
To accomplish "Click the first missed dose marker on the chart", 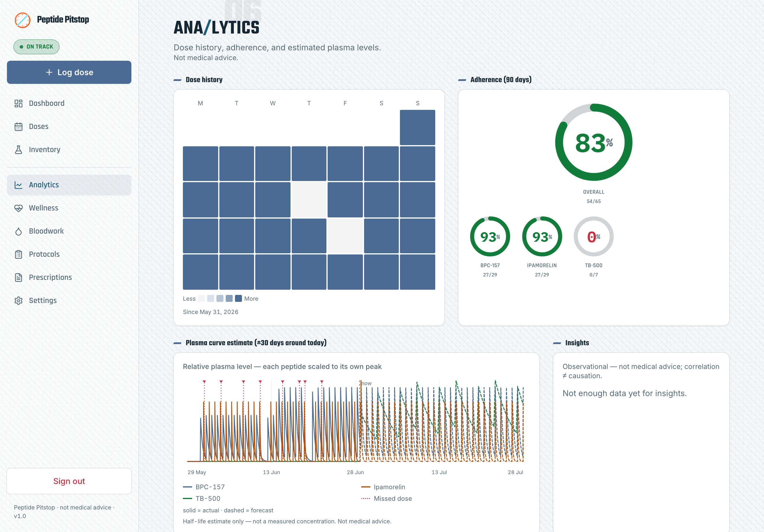I will point(204,382).
